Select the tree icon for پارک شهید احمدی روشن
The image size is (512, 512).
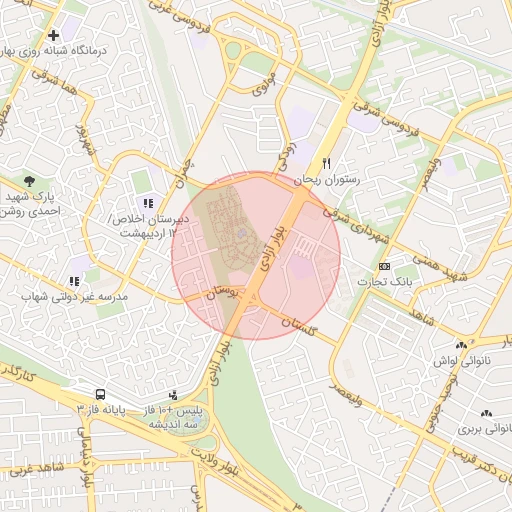30,181
